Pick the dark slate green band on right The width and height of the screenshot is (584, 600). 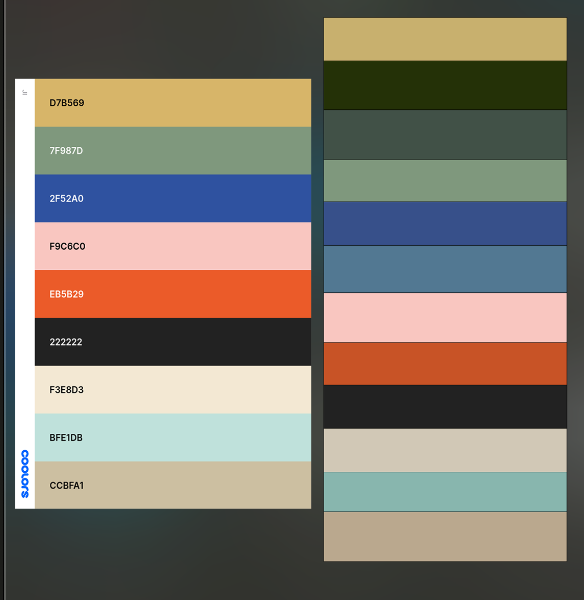tap(445, 135)
